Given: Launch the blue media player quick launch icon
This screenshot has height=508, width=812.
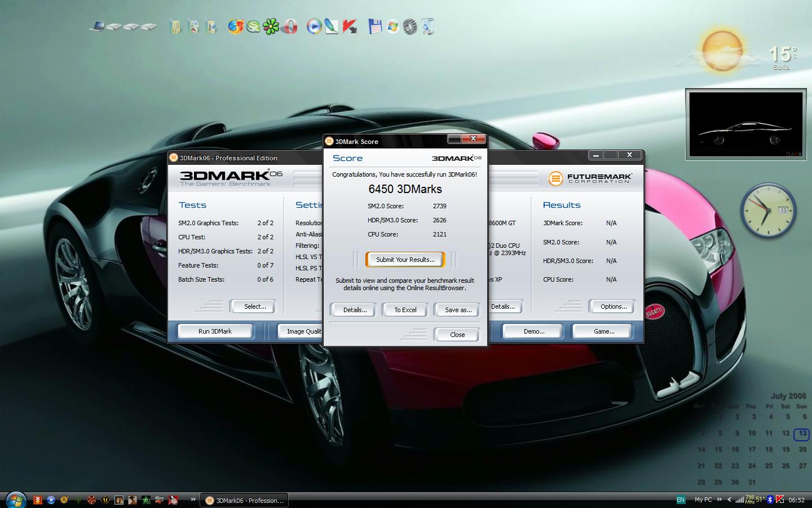Looking at the screenshot, I should tap(51, 500).
